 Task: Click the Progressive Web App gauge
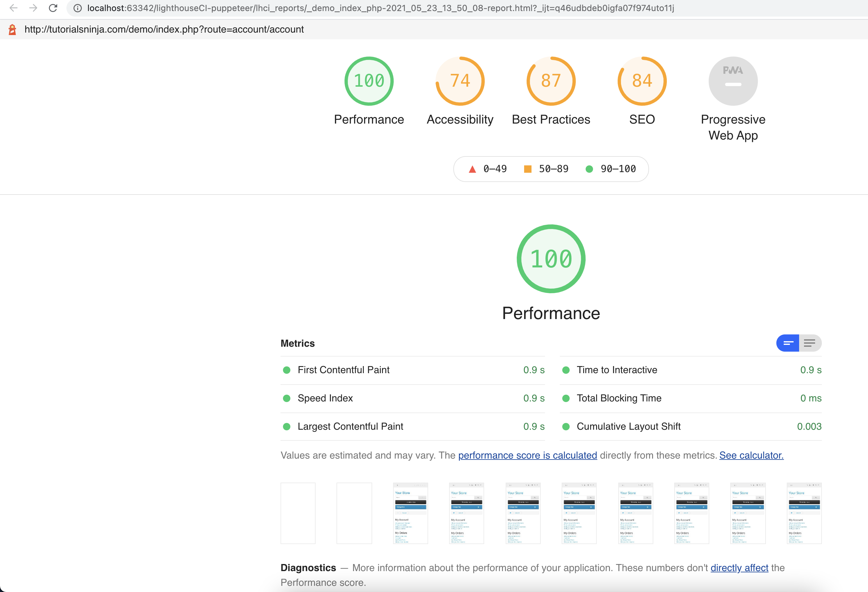point(733,81)
